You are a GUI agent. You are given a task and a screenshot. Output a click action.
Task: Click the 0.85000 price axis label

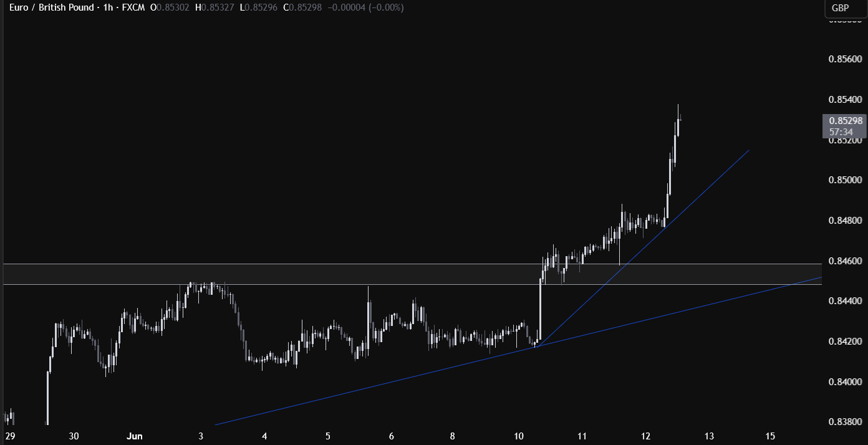845,180
